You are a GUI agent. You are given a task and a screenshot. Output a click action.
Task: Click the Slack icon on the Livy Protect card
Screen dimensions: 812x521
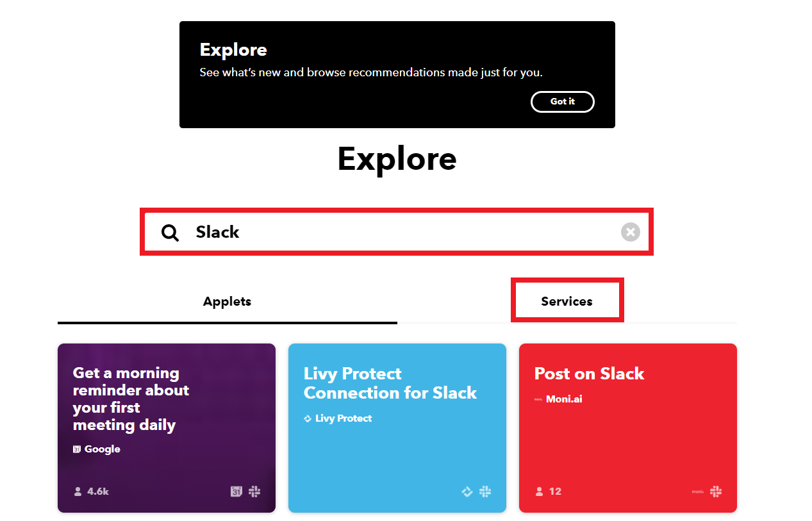pos(485,492)
